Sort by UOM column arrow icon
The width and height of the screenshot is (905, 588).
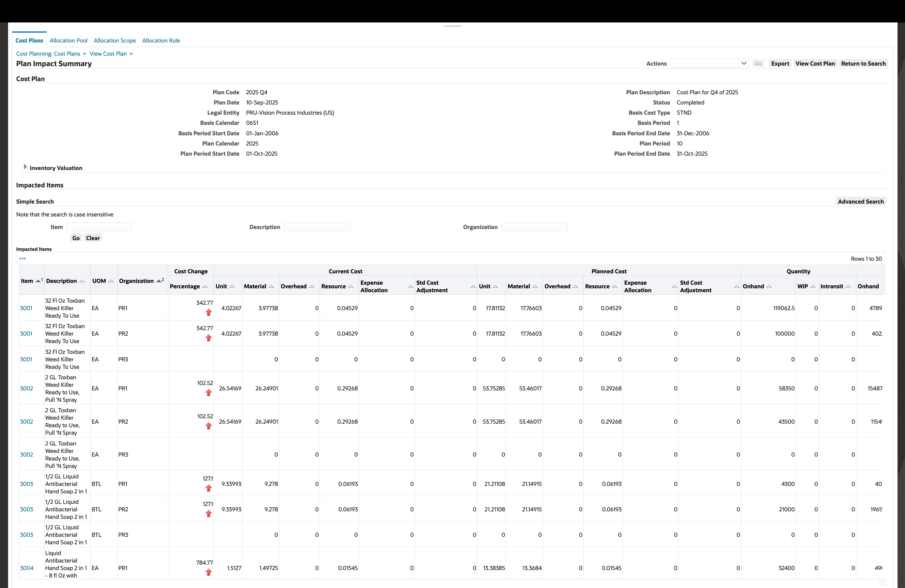click(111, 281)
